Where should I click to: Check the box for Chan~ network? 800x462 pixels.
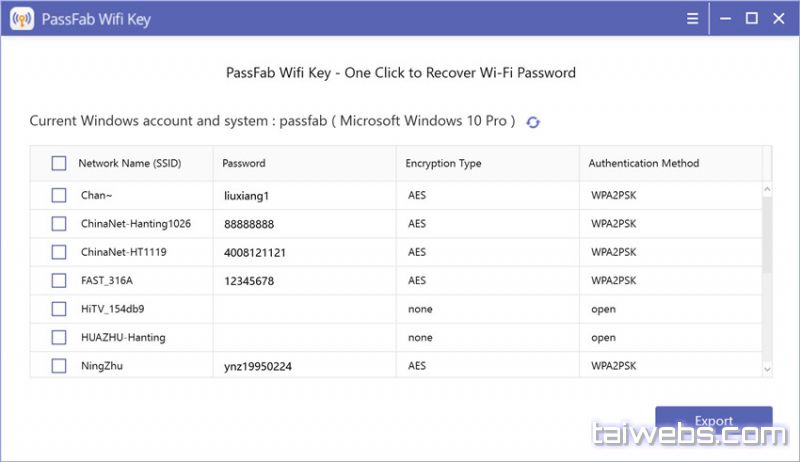[x=59, y=196]
